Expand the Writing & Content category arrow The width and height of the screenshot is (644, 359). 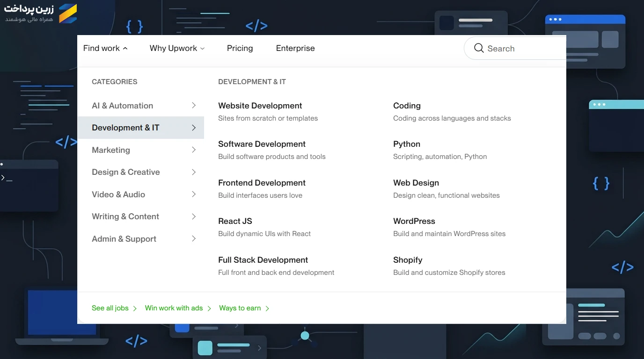point(194,216)
